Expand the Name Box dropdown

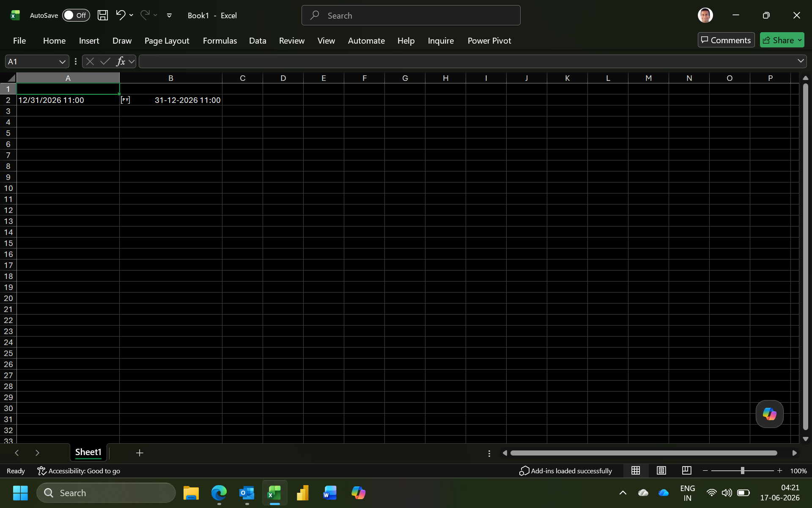click(62, 61)
